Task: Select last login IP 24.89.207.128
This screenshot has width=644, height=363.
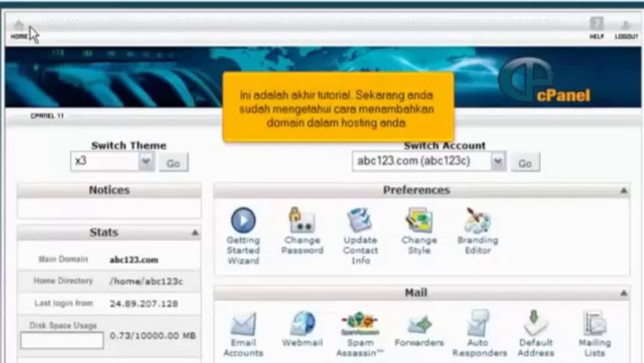Action: click(144, 304)
